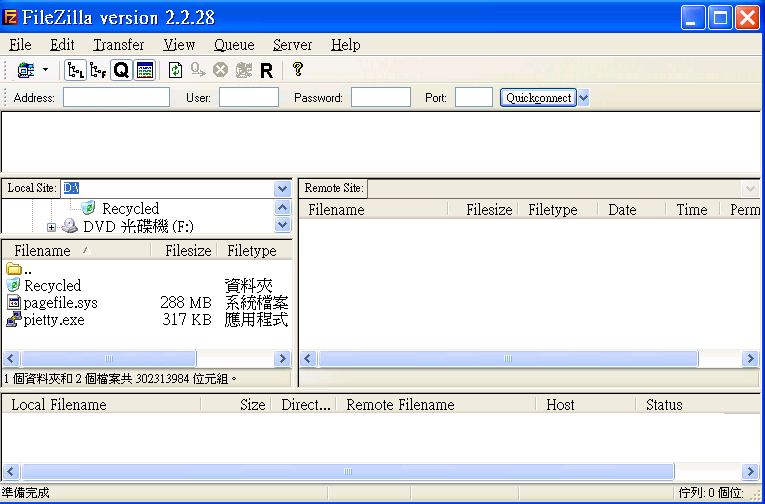Image resolution: width=765 pixels, height=504 pixels.
Task: Open the Edit menu
Action: (x=62, y=45)
